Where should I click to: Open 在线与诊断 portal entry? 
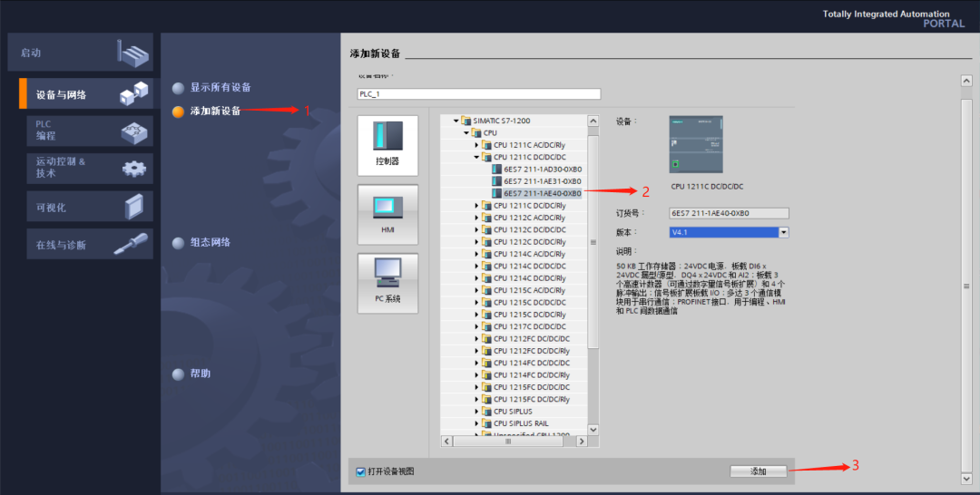89,244
